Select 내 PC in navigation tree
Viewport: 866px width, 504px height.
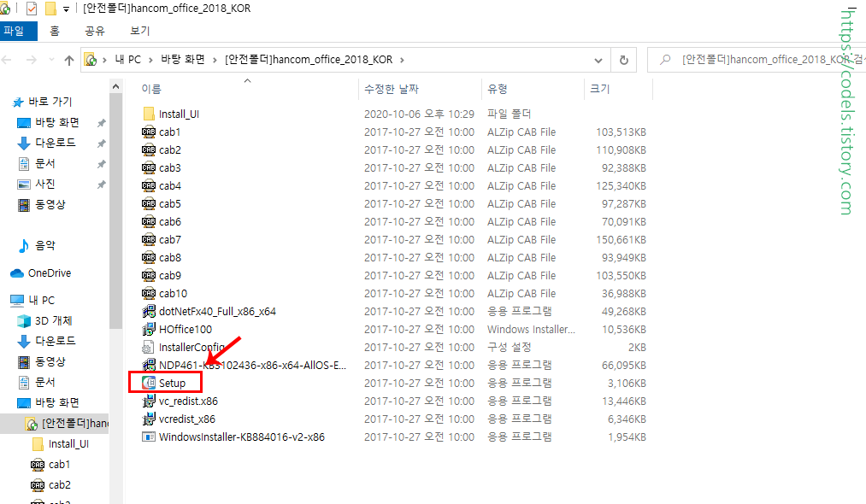(41, 300)
